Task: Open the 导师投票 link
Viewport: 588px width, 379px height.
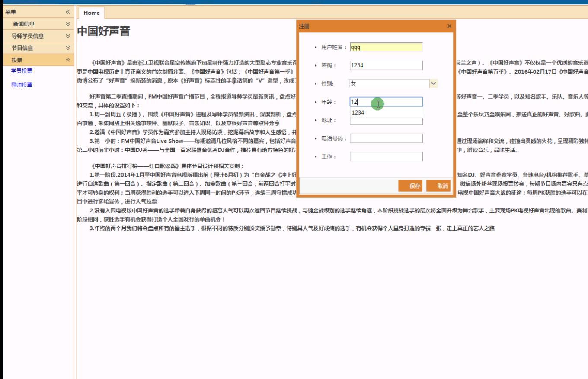Action: [22, 85]
